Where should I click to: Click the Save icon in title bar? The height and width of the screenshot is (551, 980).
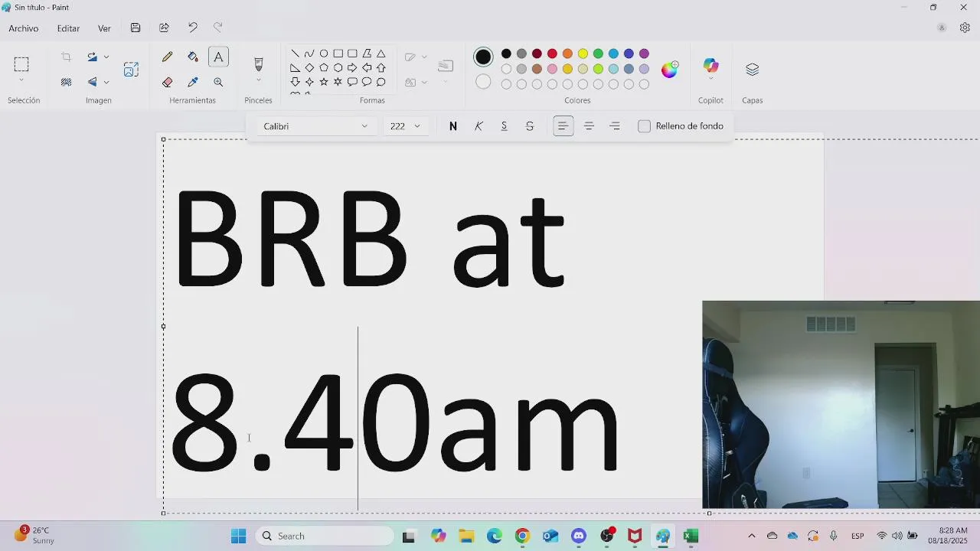pos(136,28)
